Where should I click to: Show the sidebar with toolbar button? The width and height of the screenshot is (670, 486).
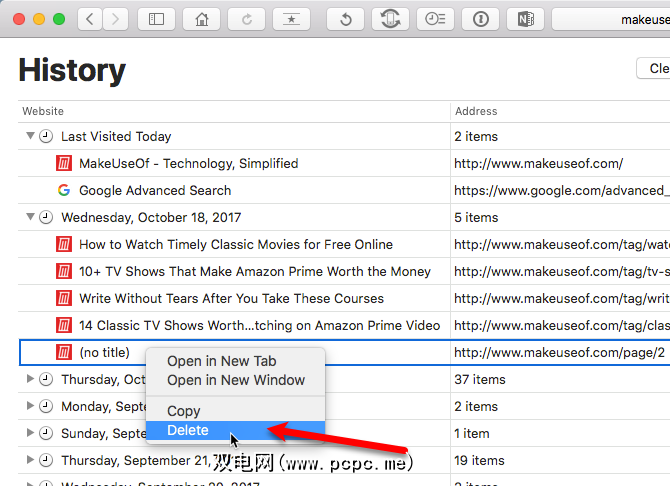tap(155, 19)
